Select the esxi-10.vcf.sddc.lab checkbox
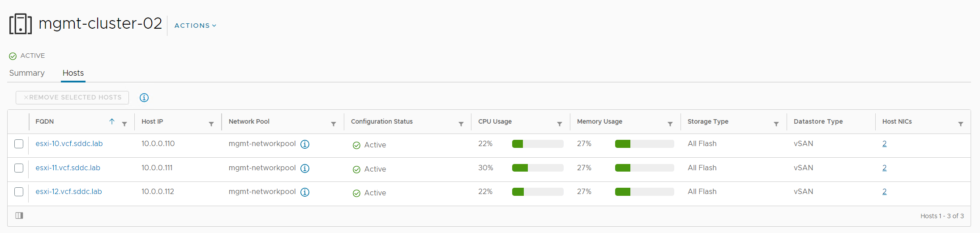980x233 pixels. (x=19, y=144)
